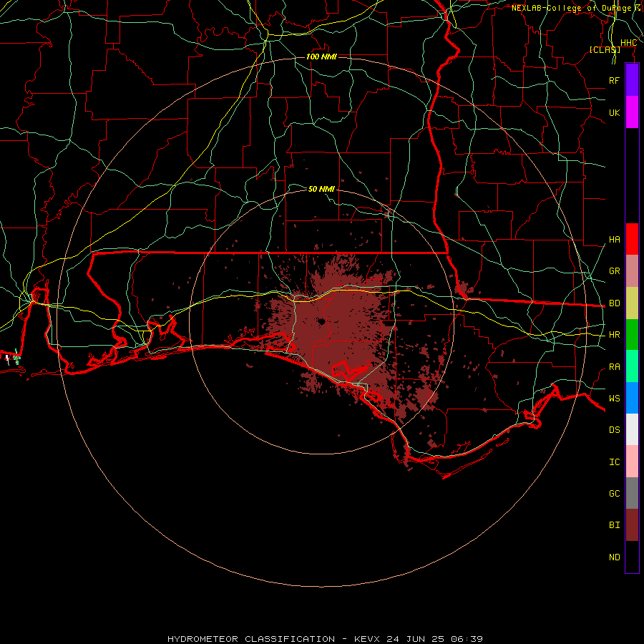Screen dimensions: 644x644
Task: Click the Hydrometeor Classification KEVX title caption
Action: (325, 639)
